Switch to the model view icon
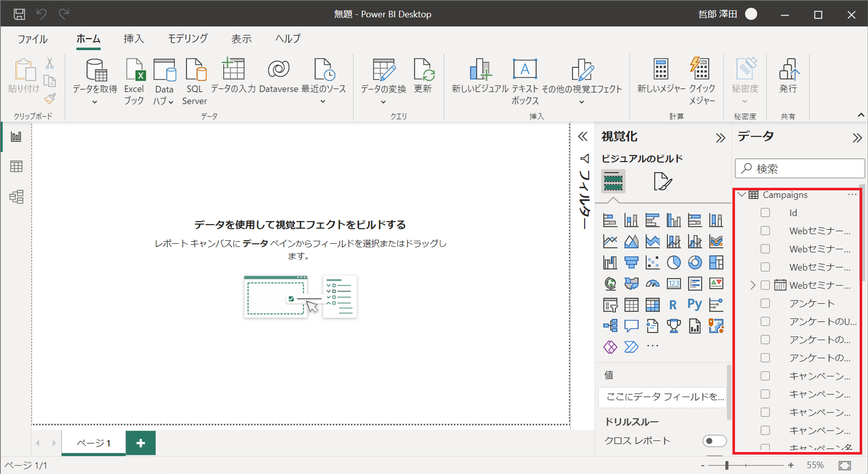The image size is (868, 474). coord(16,197)
